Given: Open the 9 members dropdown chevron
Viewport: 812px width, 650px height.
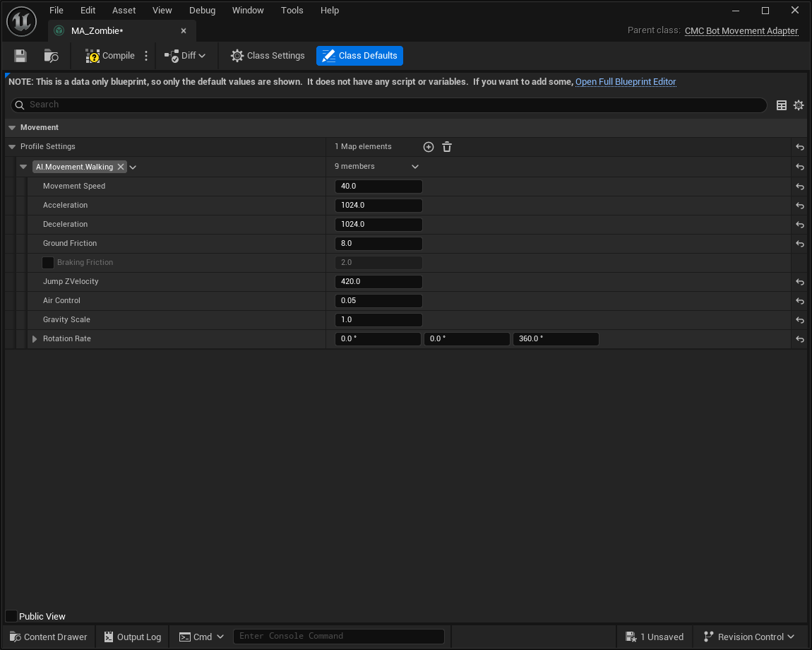Looking at the screenshot, I should click(x=415, y=167).
